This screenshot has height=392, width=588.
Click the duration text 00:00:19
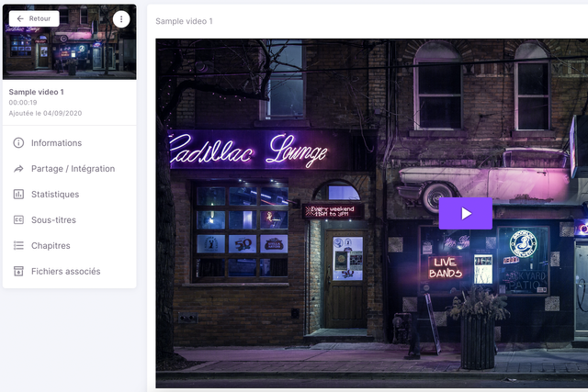click(x=23, y=102)
